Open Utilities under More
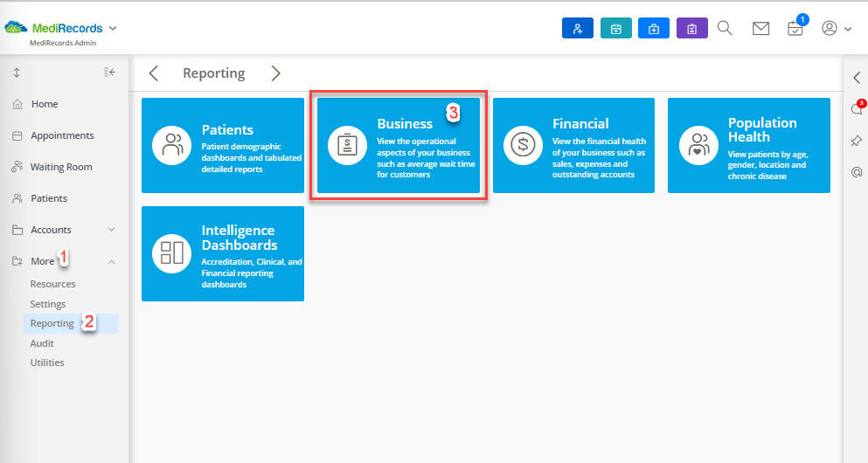868x463 pixels. (47, 363)
